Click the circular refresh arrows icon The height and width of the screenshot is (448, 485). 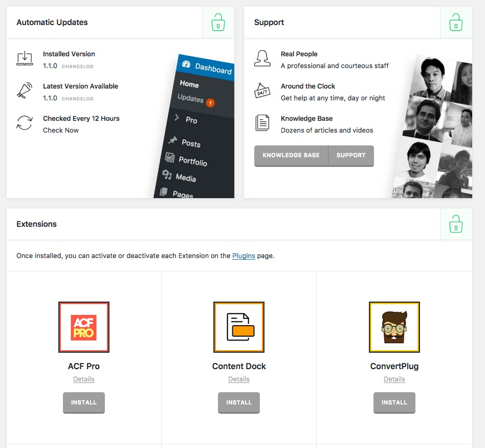(x=25, y=123)
